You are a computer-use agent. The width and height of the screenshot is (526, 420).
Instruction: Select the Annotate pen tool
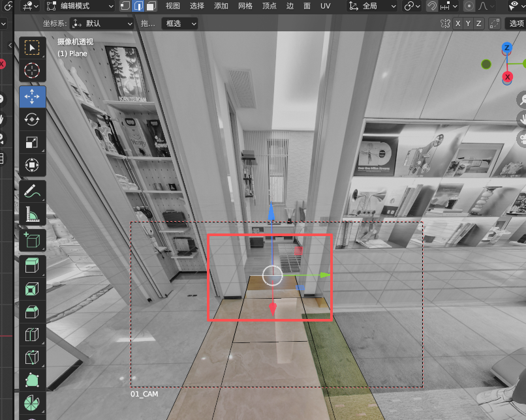pyautogui.click(x=31, y=190)
